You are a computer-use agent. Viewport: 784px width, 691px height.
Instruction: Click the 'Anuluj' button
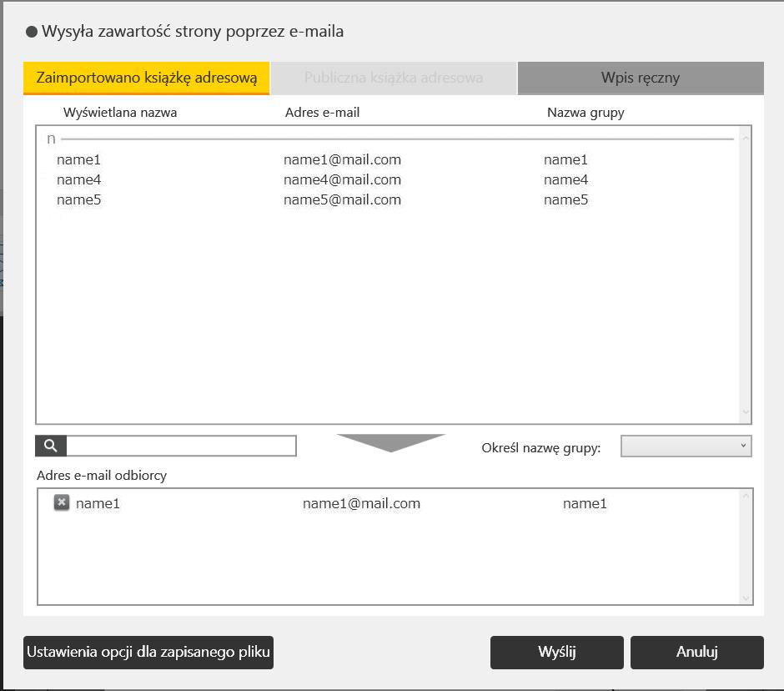tap(697, 652)
